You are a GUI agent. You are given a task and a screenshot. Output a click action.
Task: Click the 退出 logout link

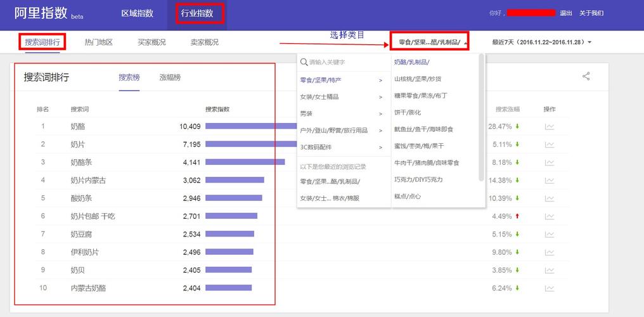[566, 13]
